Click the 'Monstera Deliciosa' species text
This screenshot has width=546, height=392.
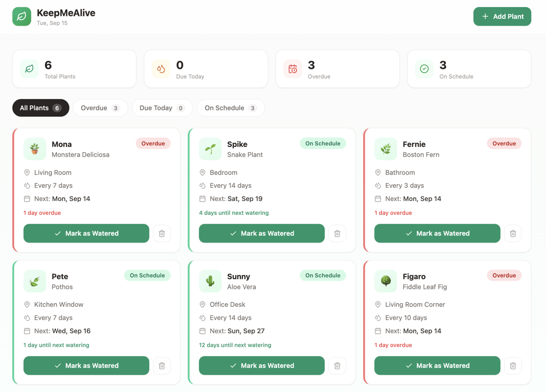[x=80, y=155]
